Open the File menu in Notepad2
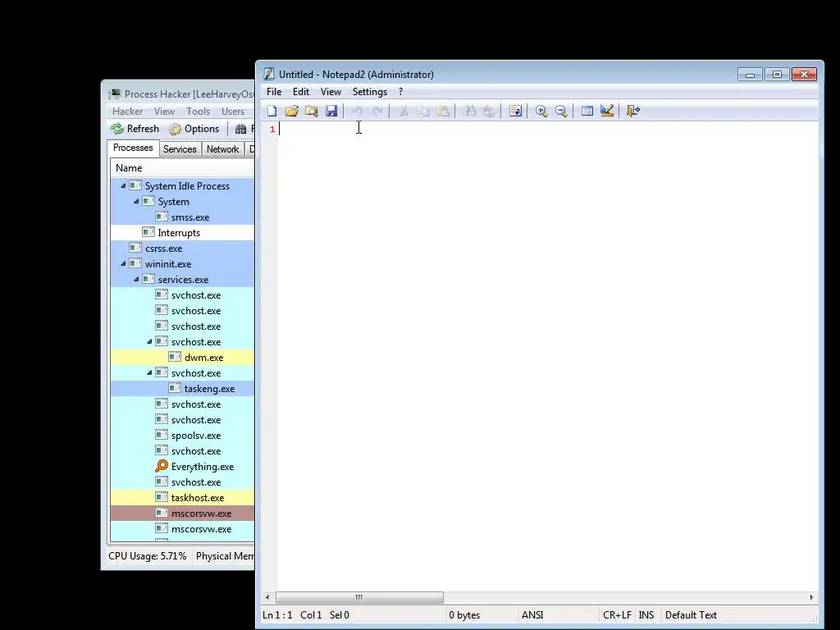 274,92
